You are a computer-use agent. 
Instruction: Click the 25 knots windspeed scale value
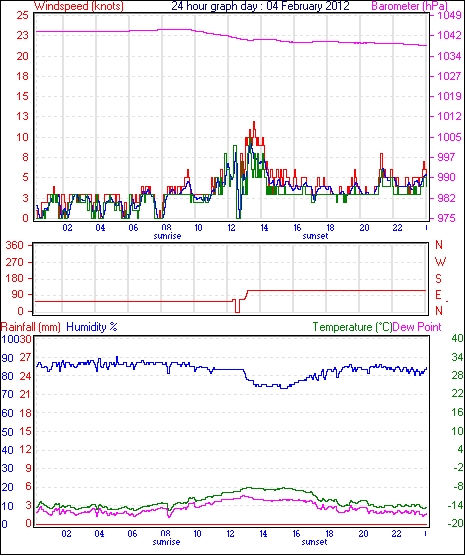tap(22, 15)
